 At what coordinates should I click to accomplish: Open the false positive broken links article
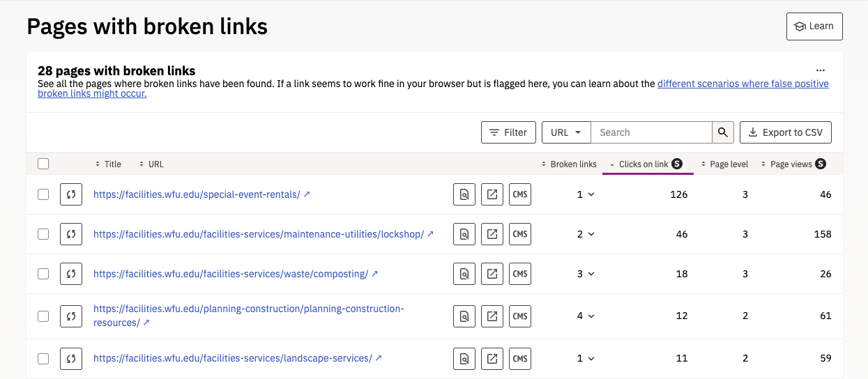743,84
